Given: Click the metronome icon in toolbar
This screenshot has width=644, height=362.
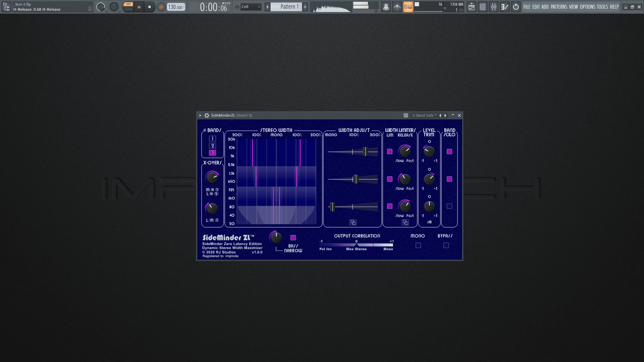Looking at the screenshot, I should tap(386, 7).
